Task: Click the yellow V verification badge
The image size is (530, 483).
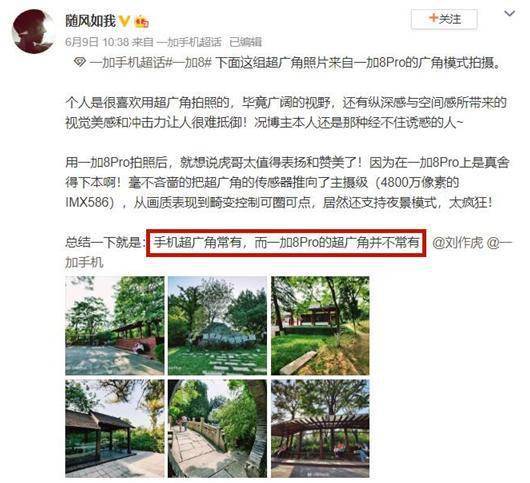Action: (125, 22)
